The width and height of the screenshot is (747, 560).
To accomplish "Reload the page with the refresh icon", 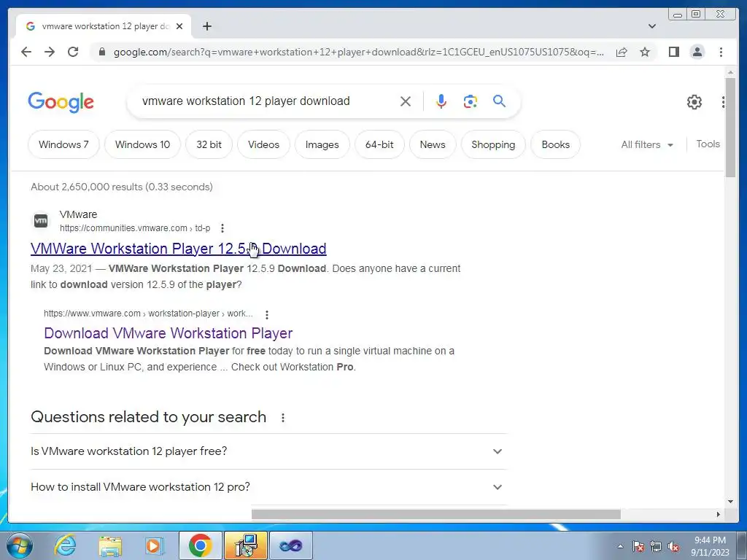I will click(73, 52).
